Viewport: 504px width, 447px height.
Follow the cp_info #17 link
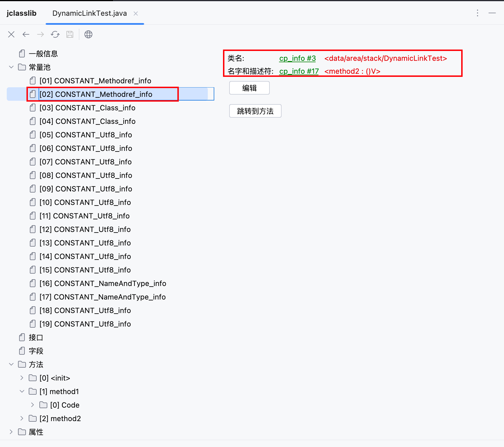coord(299,71)
